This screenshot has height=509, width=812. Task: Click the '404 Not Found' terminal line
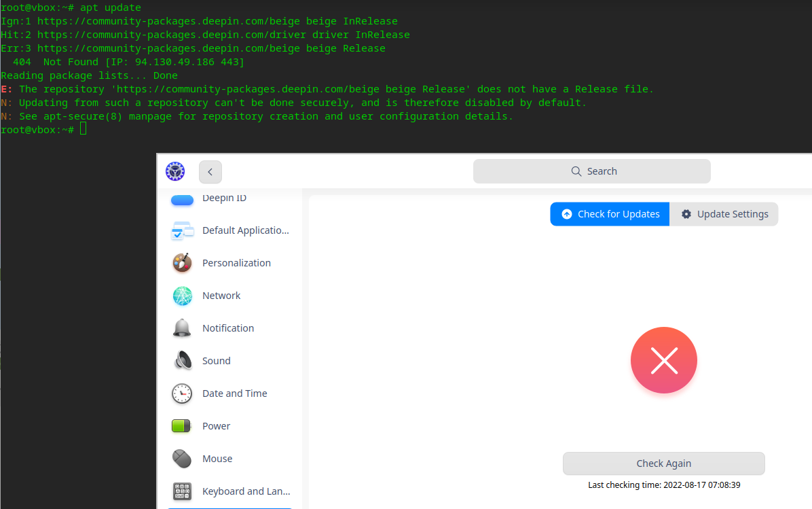coord(128,63)
